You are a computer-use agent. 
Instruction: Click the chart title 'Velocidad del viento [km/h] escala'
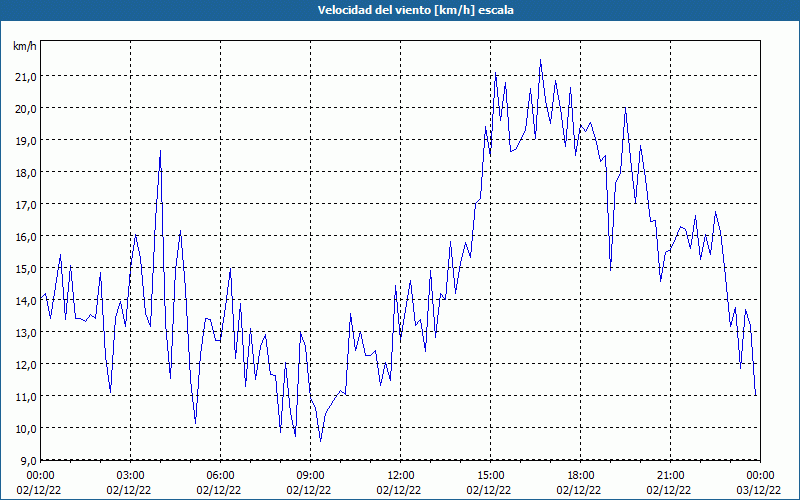tap(415, 10)
